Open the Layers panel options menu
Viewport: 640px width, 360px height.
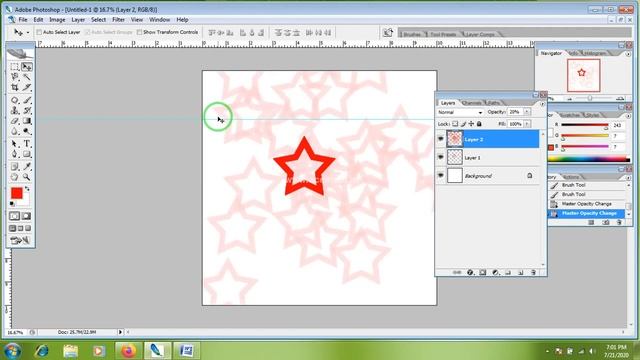point(542,104)
